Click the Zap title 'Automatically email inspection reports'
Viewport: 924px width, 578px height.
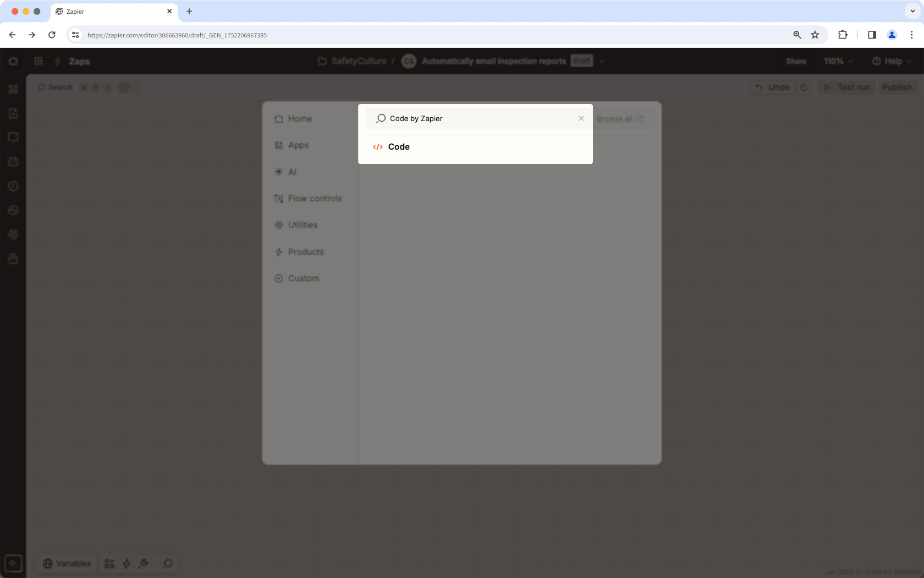pyautogui.click(x=494, y=61)
